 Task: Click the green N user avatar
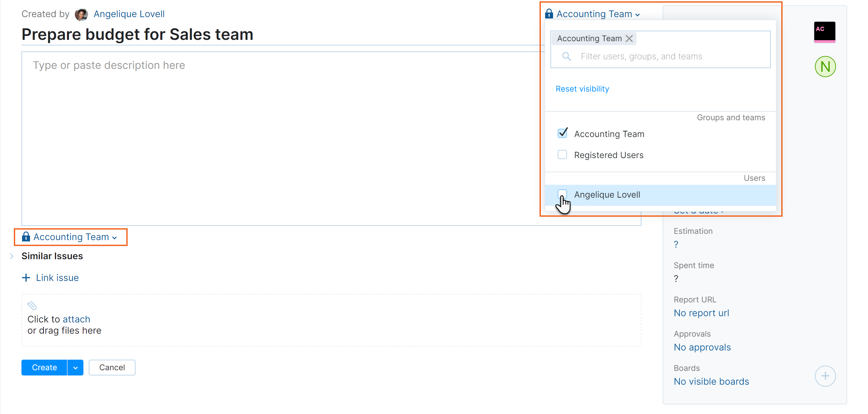(x=825, y=67)
